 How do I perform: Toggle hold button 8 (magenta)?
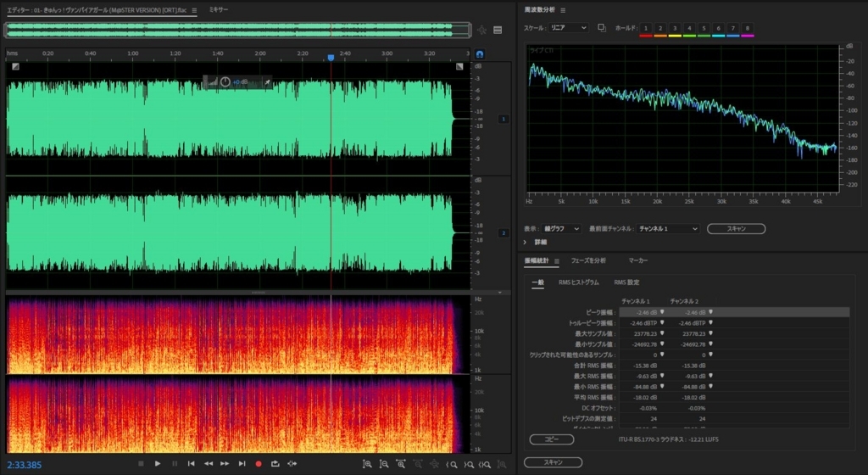tap(748, 28)
